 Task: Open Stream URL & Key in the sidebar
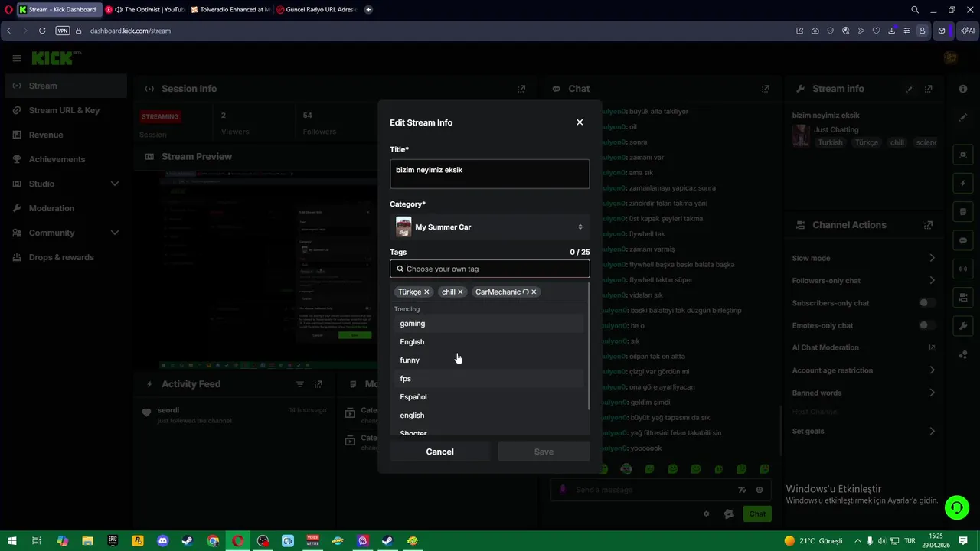coord(65,110)
